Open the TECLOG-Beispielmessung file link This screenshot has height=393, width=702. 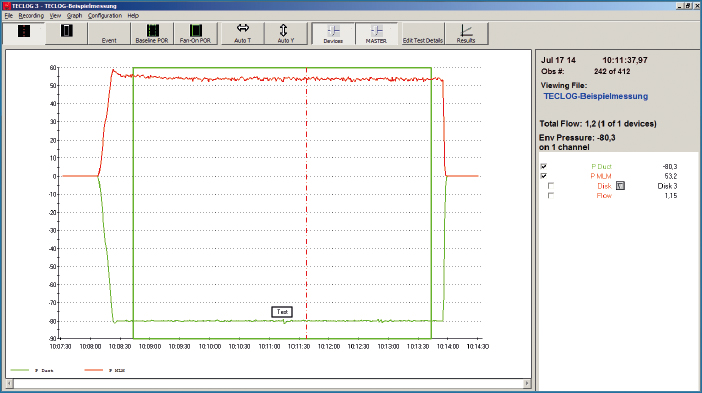(x=595, y=96)
